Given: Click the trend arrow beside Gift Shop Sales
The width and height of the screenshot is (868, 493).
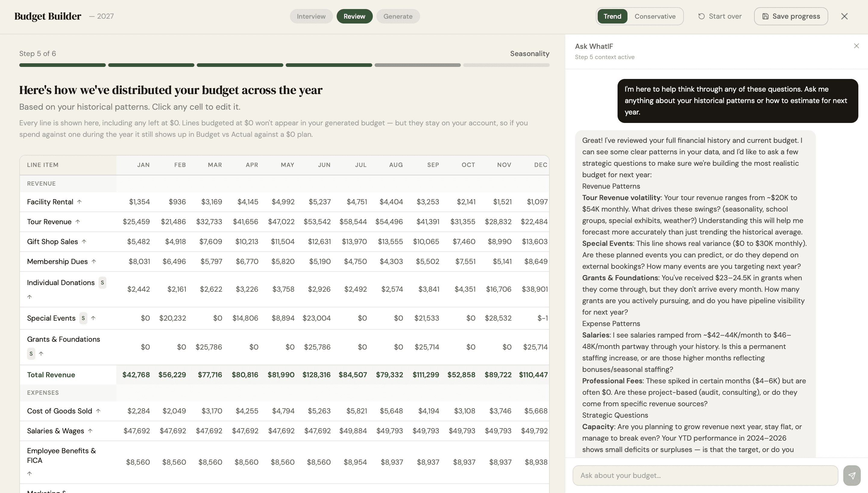Looking at the screenshot, I should click(84, 241).
